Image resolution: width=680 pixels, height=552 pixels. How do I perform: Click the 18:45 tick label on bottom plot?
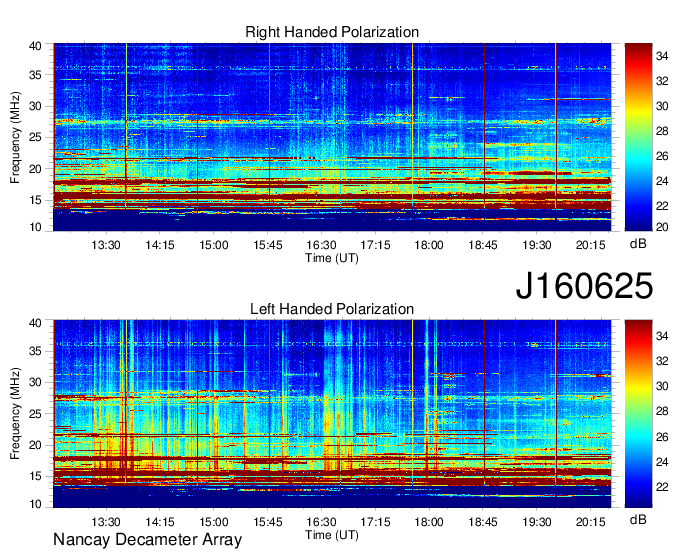pos(483,522)
